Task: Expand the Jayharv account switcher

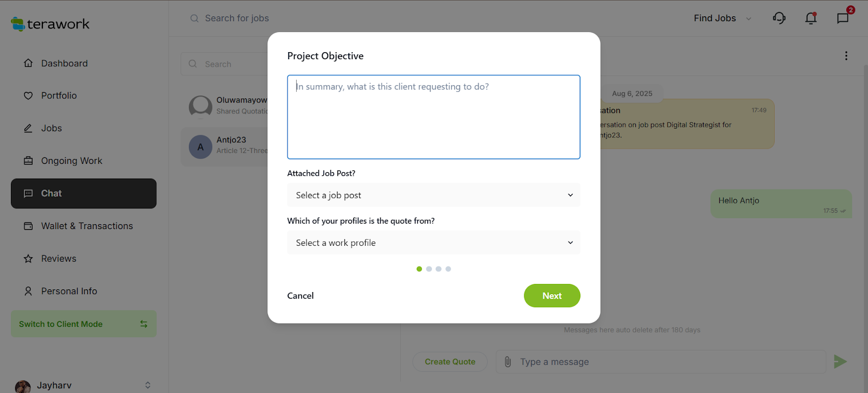Action: coord(148,385)
